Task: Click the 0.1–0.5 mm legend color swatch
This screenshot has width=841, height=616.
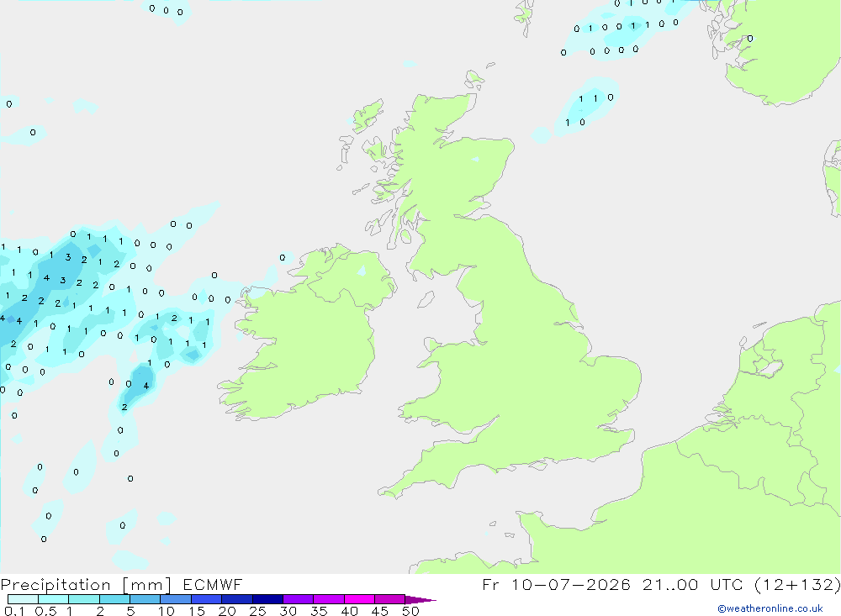Action: click(23, 599)
